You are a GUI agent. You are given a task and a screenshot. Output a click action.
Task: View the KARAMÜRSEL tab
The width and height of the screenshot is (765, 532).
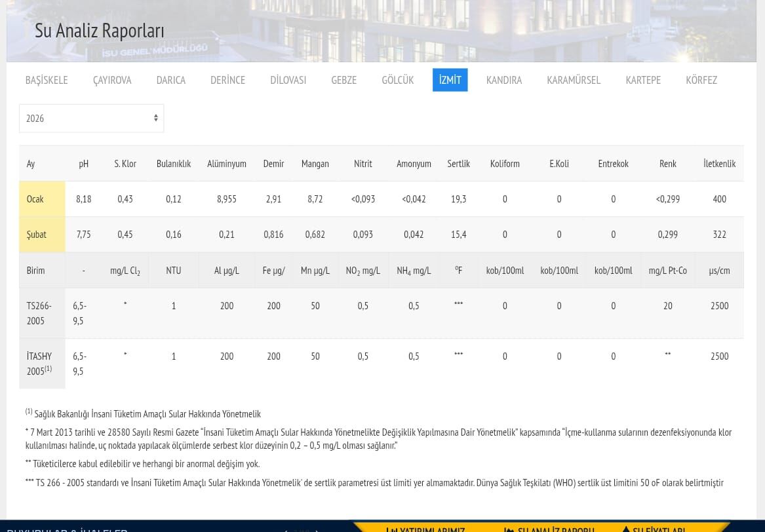[x=574, y=80]
